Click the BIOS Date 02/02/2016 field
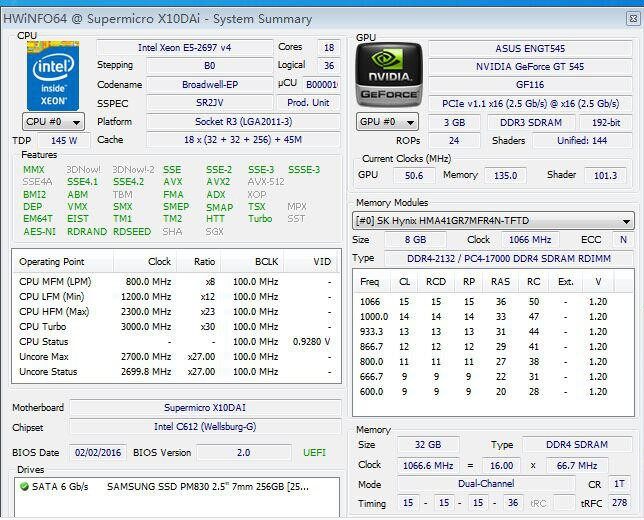 tap(98, 453)
